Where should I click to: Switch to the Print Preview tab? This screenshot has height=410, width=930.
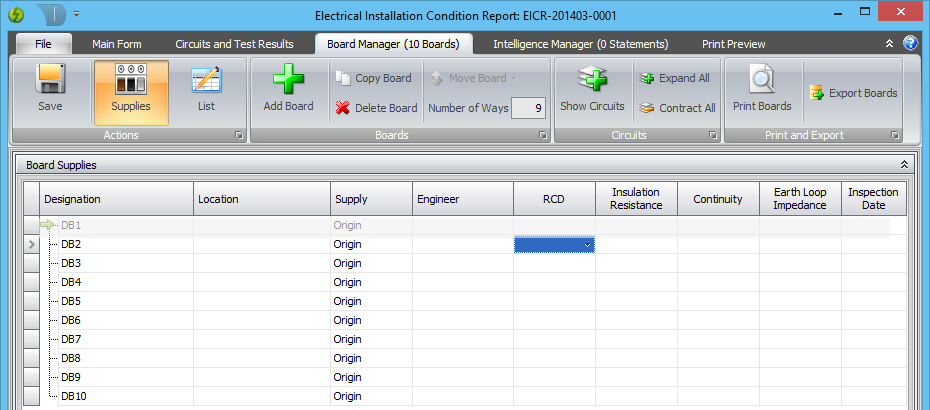(733, 44)
